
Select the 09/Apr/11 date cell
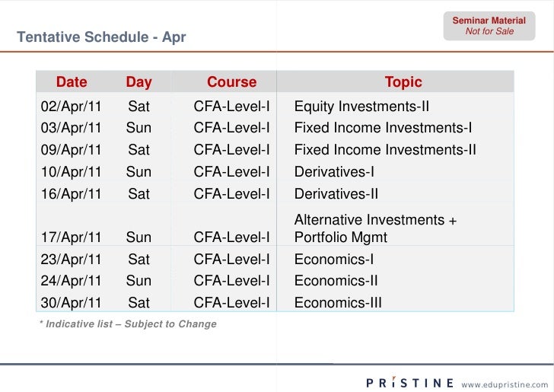pyautogui.click(x=71, y=150)
